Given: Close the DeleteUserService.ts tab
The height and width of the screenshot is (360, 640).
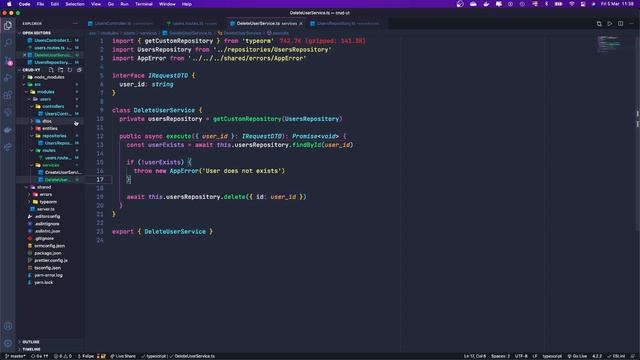Looking at the screenshot, I should pos(301,24).
